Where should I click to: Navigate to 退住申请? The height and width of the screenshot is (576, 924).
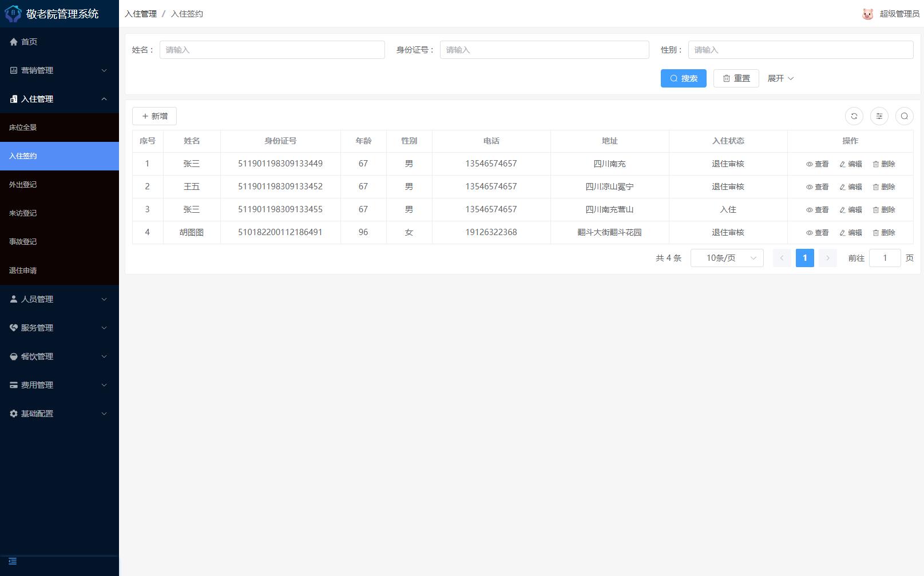60,271
